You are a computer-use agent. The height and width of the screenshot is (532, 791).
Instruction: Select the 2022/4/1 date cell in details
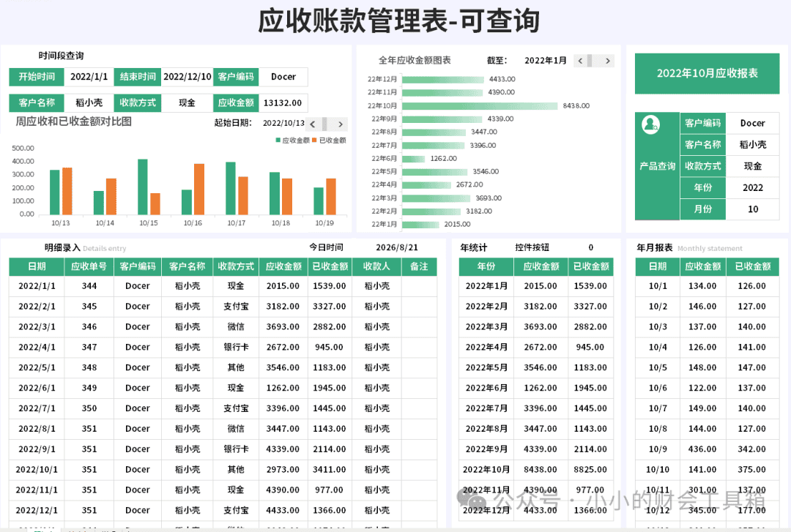[x=37, y=347]
